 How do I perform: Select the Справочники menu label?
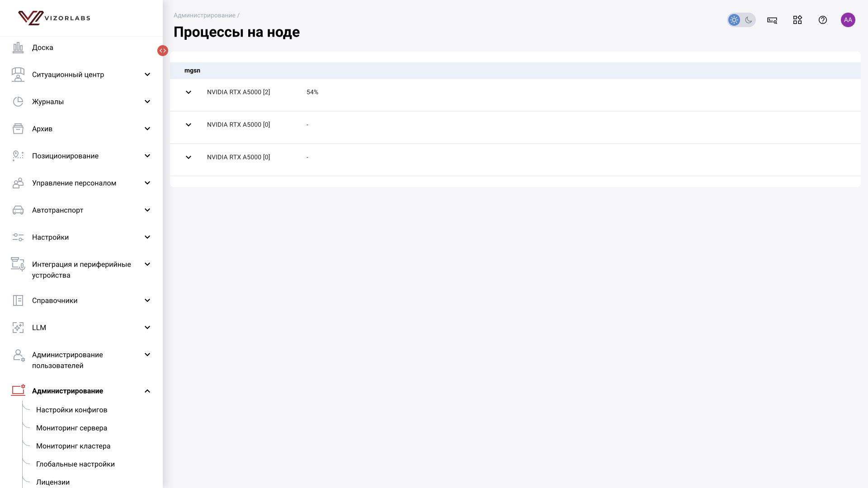(55, 300)
